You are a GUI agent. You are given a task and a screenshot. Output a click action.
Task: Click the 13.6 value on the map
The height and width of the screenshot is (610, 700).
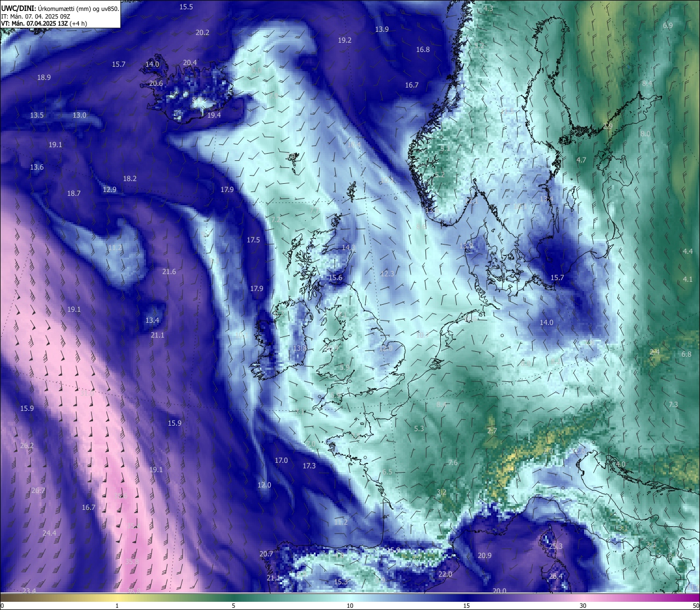pos(37,167)
